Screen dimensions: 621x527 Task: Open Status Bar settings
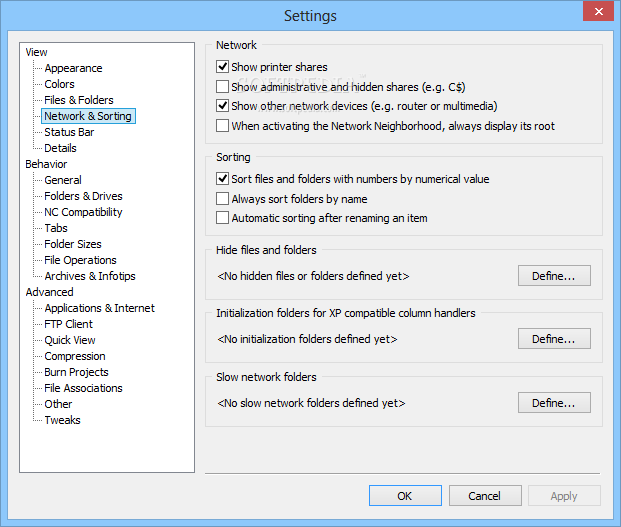pyautogui.click(x=69, y=132)
